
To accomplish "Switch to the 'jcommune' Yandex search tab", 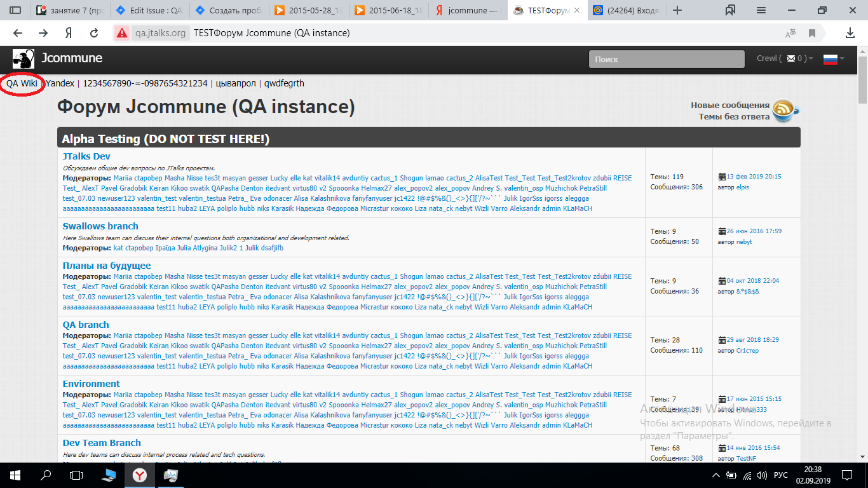I will click(467, 10).
